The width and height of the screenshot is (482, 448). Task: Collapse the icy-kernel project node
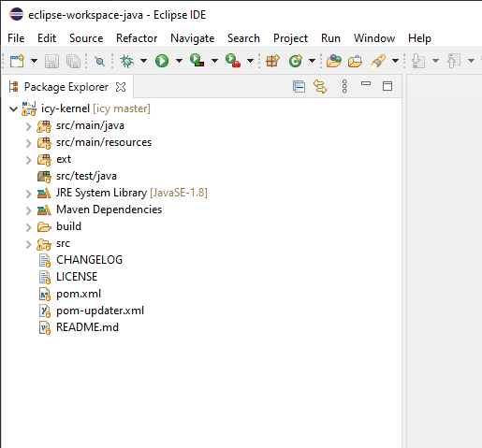pos(13,109)
